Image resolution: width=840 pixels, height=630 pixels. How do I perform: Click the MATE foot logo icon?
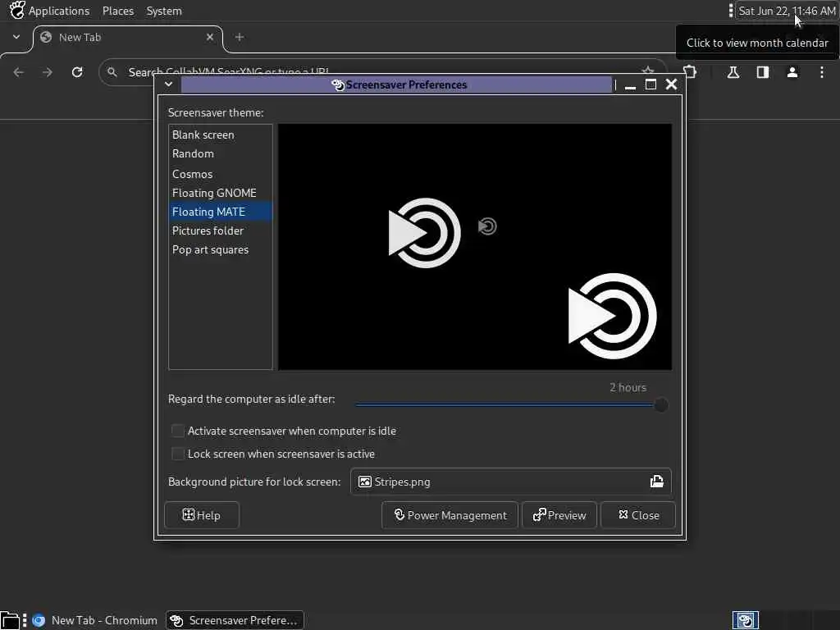pyautogui.click(x=17, y=10)
